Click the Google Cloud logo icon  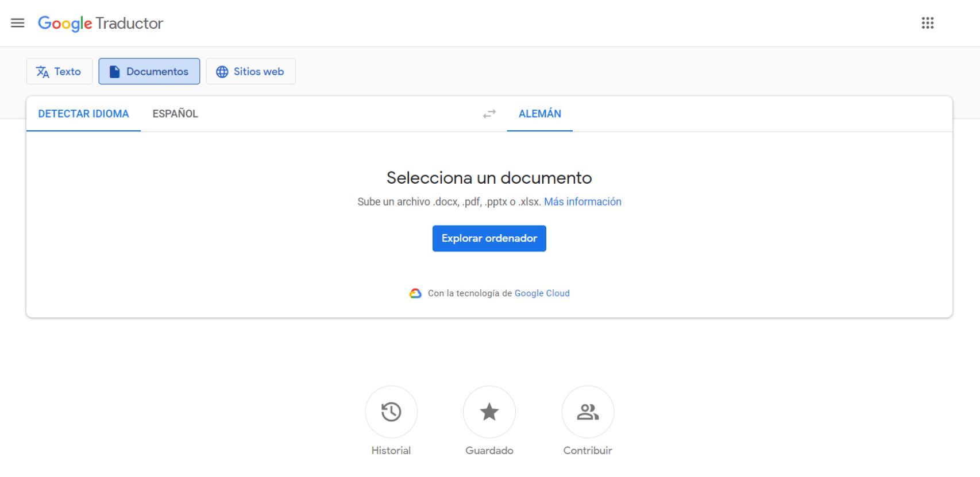(x=415, y=293)
